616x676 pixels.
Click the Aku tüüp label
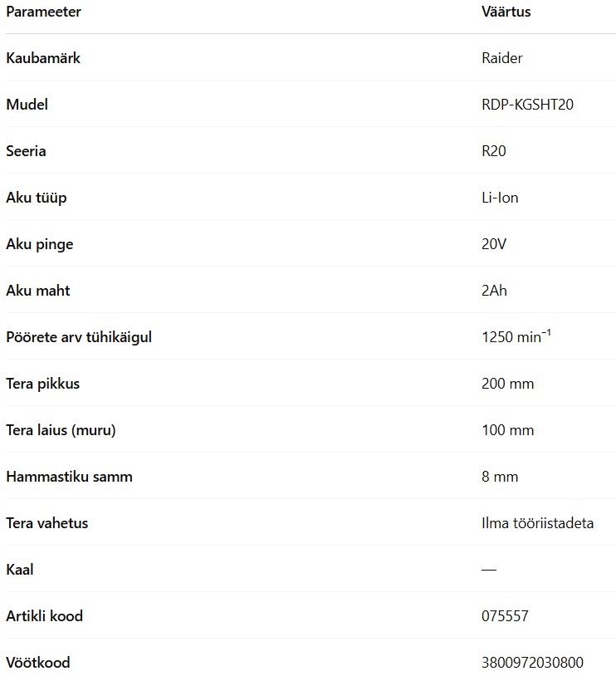37,198
